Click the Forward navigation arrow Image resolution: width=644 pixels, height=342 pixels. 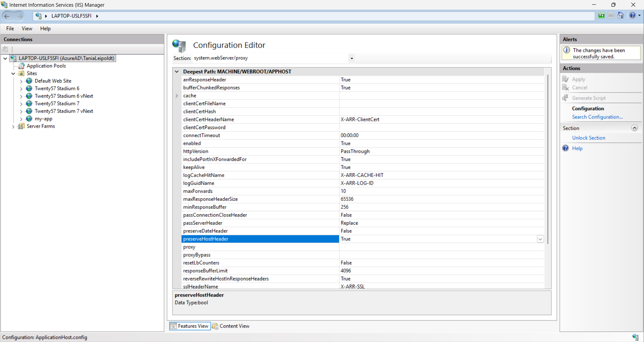20,16
